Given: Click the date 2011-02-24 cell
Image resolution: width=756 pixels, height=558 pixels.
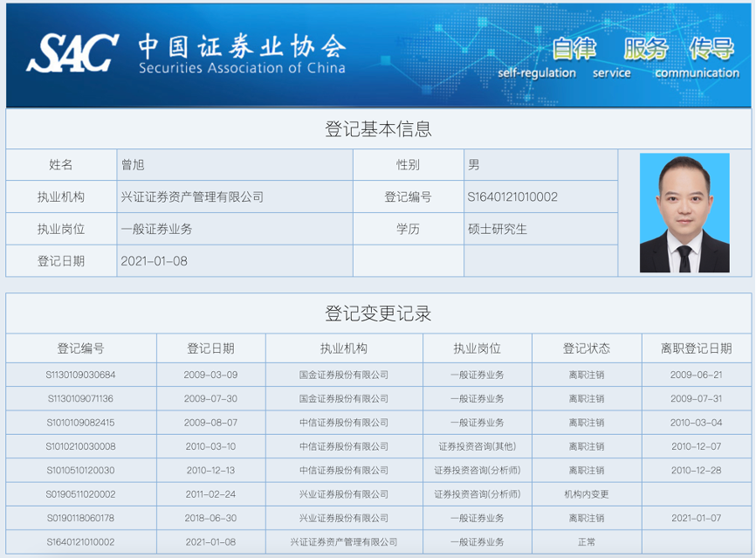Looking at the screenshot, I should [210, 494].
